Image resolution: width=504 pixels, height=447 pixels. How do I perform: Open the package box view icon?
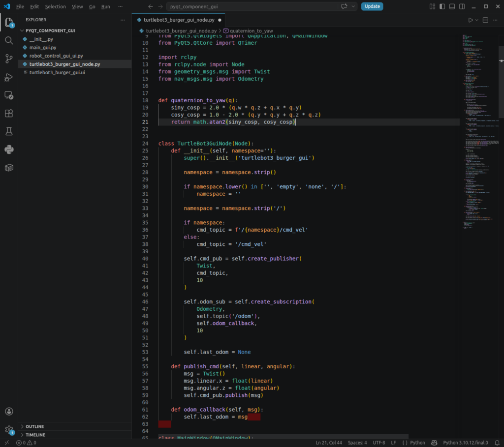coord(9,168)
